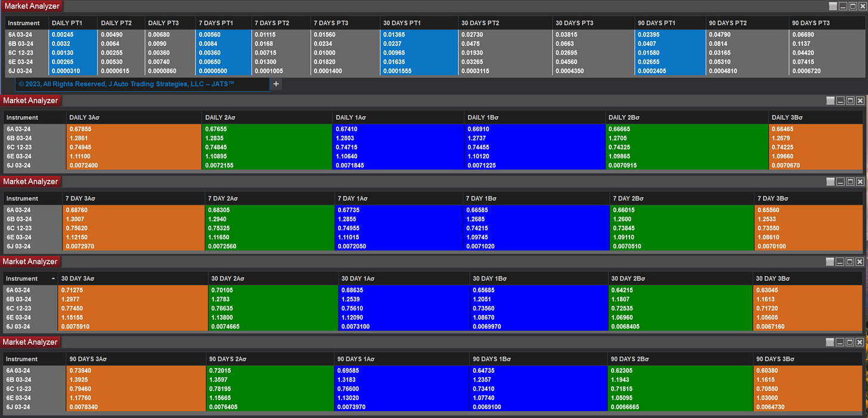Minimize the DAILY PT1 Market Analyzer window
The width and height of the screenshot is (868, 418).
click(x=843, y=6)
